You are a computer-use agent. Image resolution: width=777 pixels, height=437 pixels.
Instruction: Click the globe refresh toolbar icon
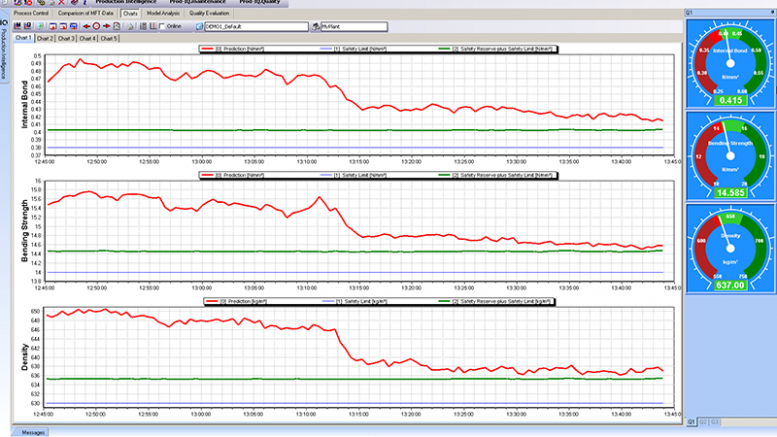pyautogui.click(x=40, y=26)
